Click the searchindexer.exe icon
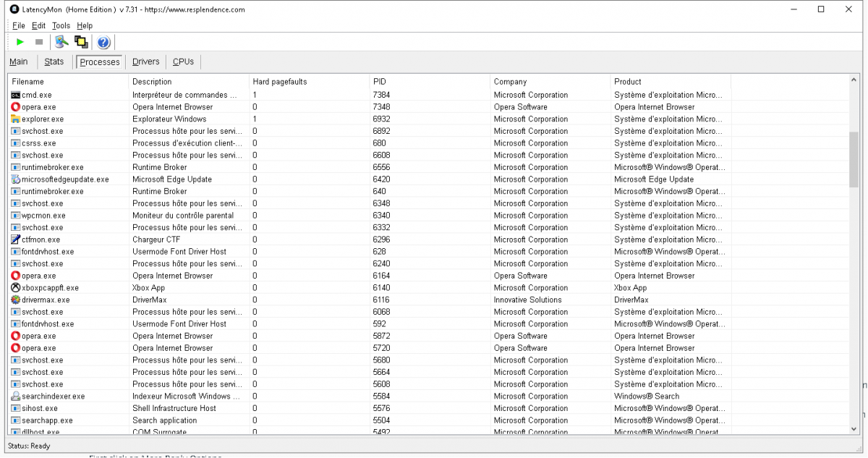The width and height of the screenshot is (868, 458). click(16, 396)
